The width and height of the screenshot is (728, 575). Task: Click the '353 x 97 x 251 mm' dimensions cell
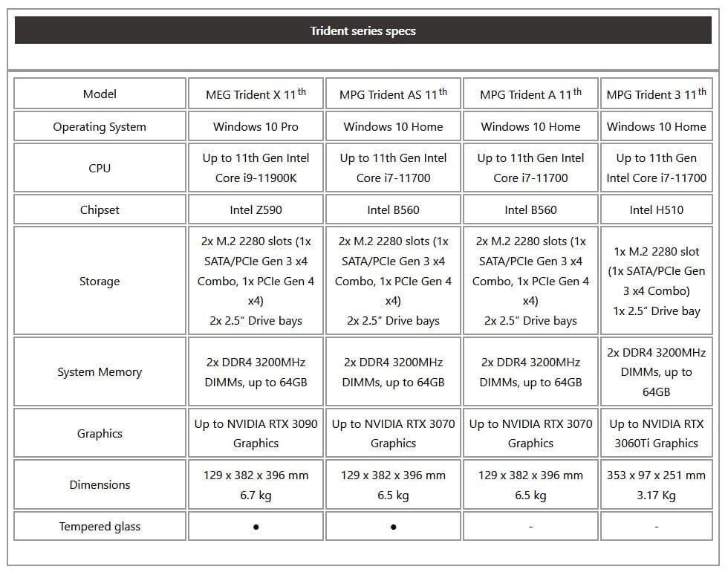657,484
